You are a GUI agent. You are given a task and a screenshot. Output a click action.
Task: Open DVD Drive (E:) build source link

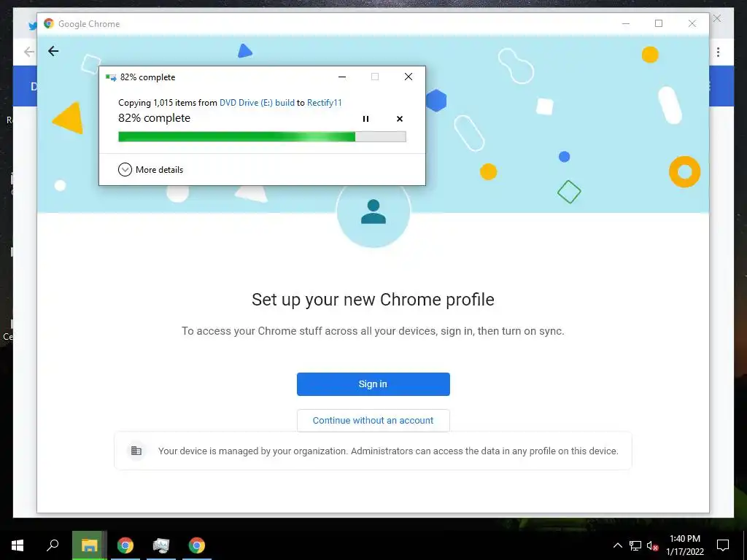257,102
